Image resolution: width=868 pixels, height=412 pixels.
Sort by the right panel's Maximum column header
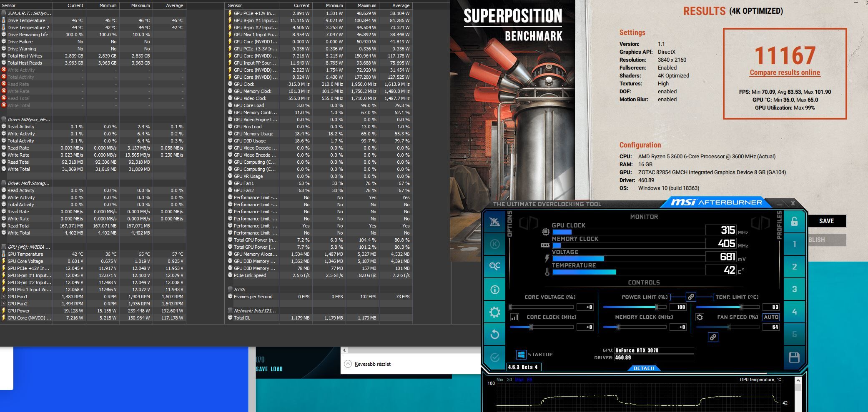tap(362, 5)
